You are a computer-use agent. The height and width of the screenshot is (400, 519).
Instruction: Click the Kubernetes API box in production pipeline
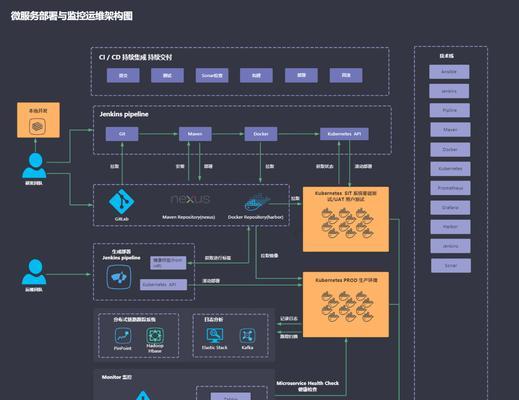pos(163,285)
